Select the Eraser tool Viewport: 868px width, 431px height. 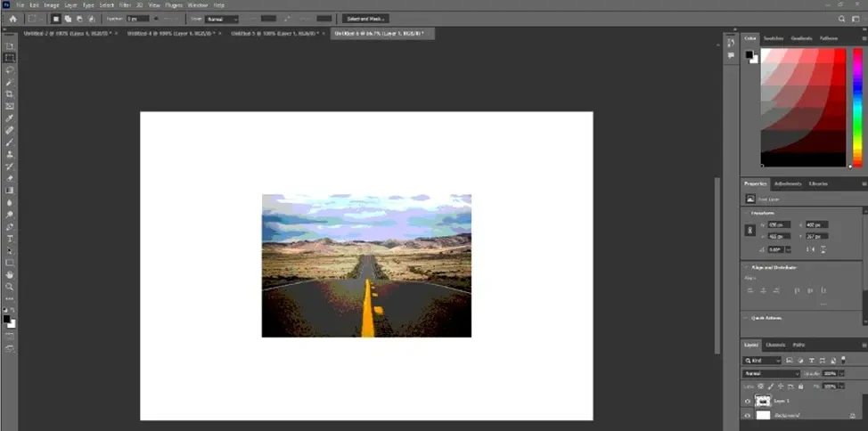10,178
